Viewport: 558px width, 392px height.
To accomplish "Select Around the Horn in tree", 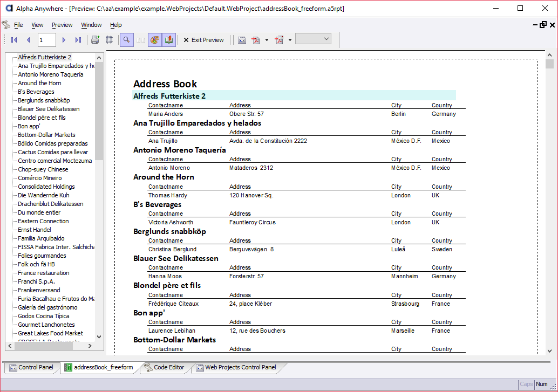I will click(39, 83).
